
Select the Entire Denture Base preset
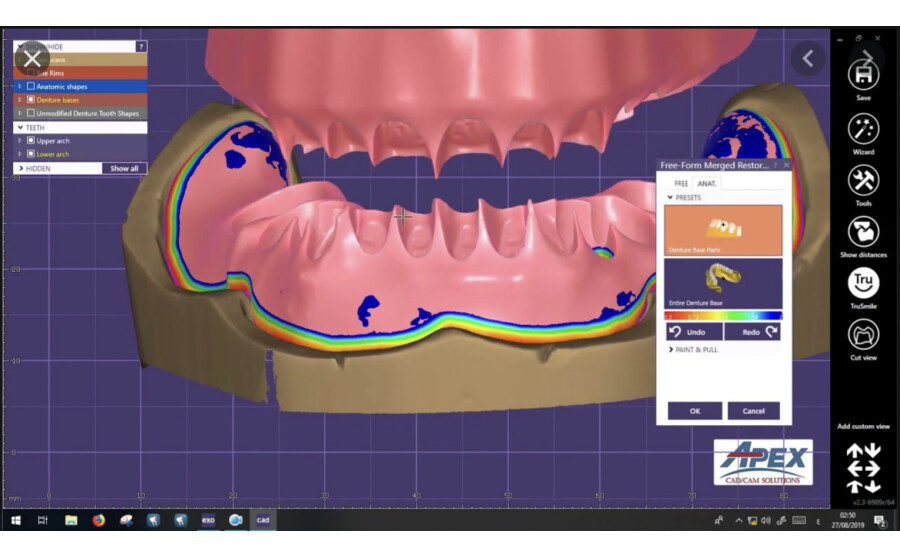click(723, 283)
